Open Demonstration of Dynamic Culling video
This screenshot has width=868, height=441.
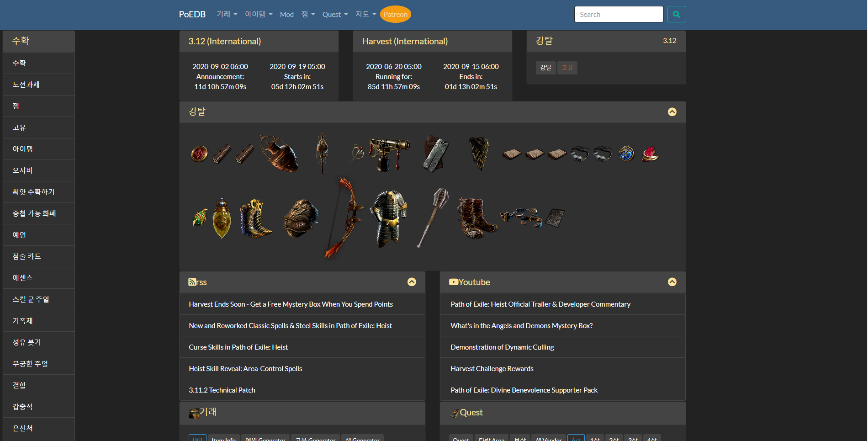click(502, 347)
